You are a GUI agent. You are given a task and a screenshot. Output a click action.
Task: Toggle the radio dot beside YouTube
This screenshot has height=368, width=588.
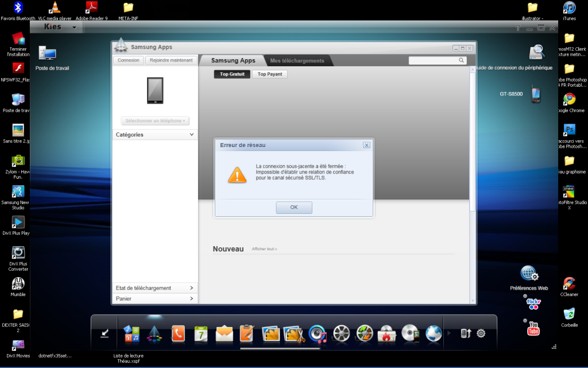coord(525,321)
